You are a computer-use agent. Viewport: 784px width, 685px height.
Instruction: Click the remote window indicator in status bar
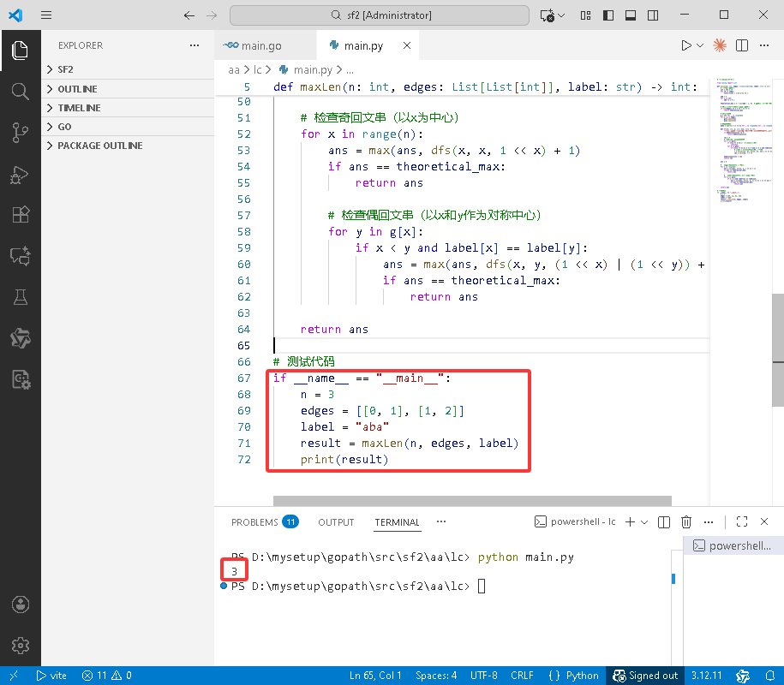tap(14, 676)
